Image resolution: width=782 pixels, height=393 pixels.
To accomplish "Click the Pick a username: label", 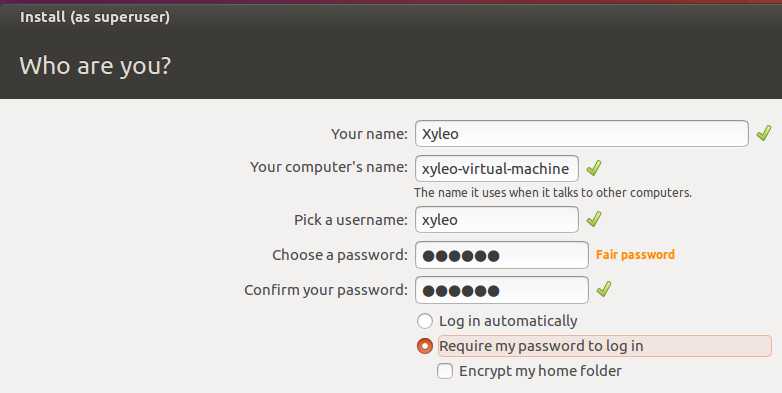I will [x=351, y=220].
